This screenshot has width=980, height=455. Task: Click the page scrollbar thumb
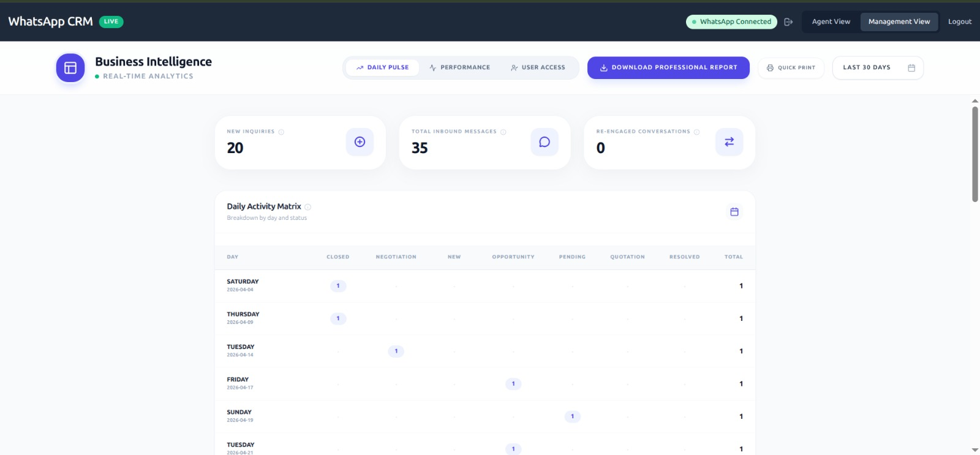coord(975,154)
